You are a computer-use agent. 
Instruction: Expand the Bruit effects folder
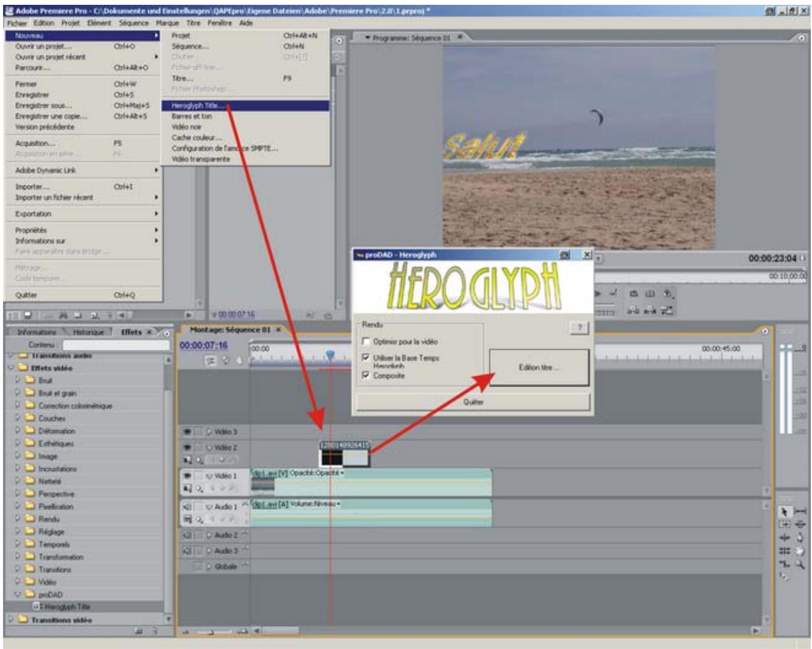(18, 380)
